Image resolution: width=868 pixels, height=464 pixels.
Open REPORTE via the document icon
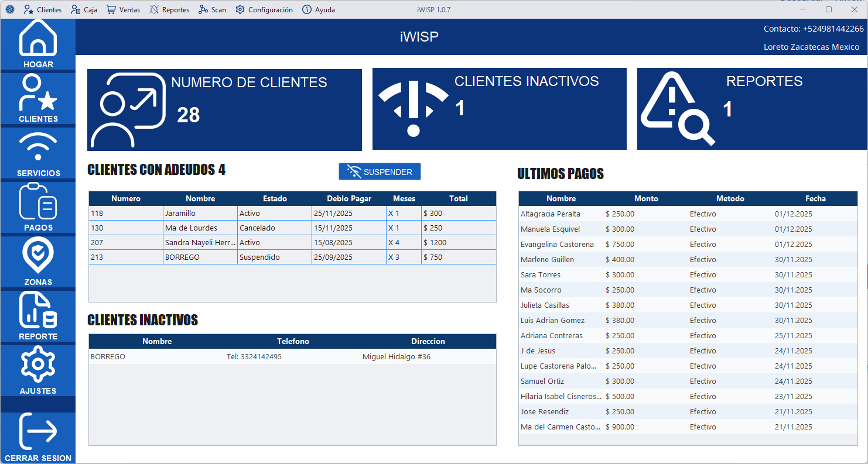click(x=37, y=310)
